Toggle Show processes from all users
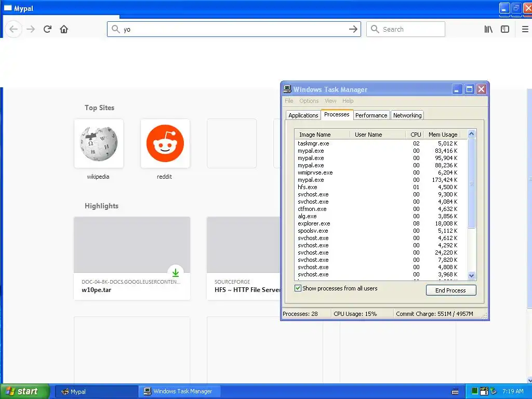Viewport: 532px width, 399px height. (298, 288)
